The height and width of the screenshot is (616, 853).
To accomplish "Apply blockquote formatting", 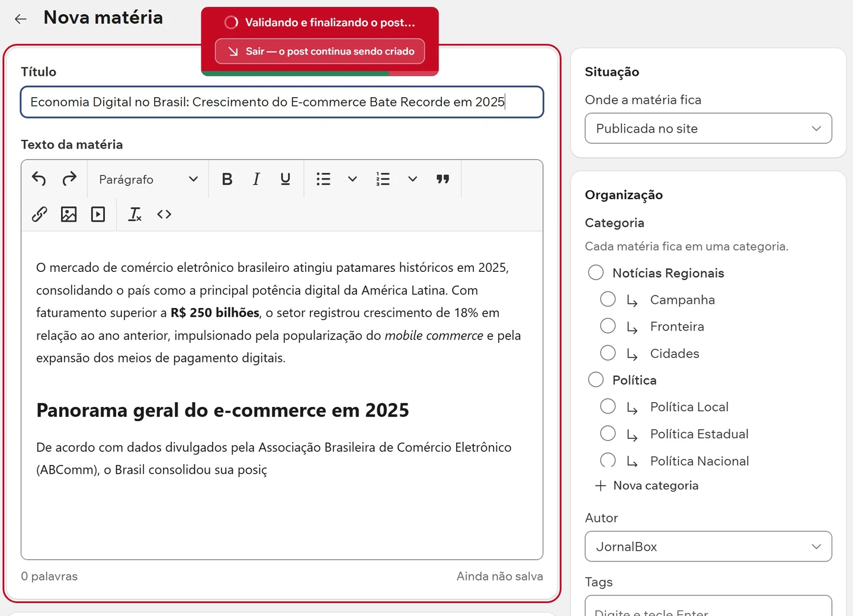I will click(442, 179).
